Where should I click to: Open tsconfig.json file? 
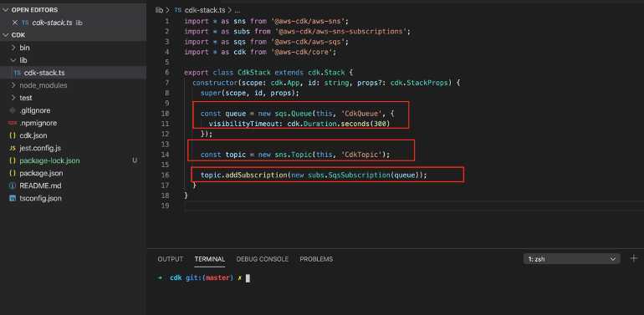(x=40, y=198)
